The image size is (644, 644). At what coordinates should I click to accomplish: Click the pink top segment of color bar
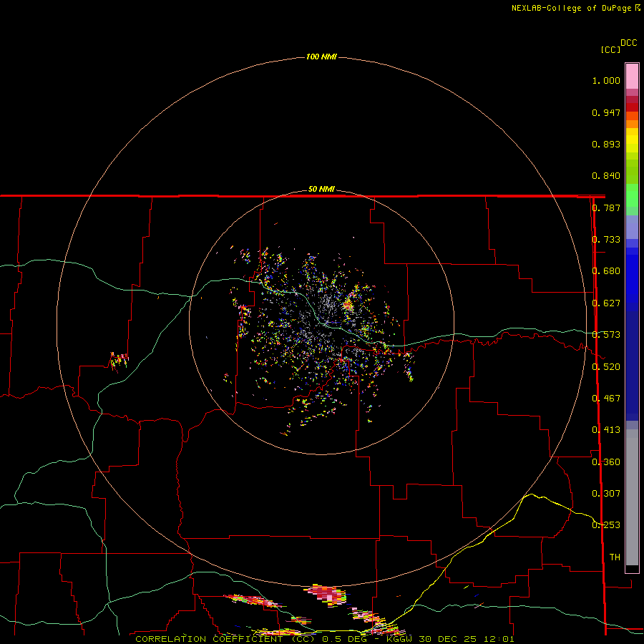632,77
